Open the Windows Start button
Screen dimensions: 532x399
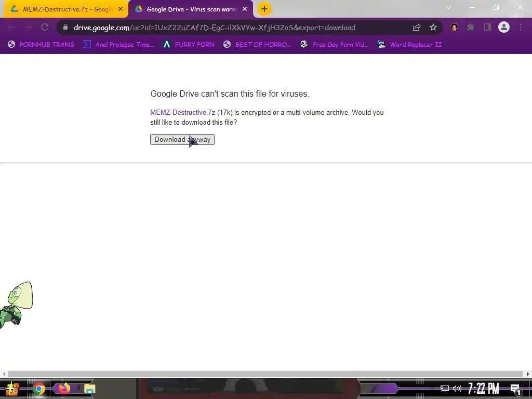point(12,389)
